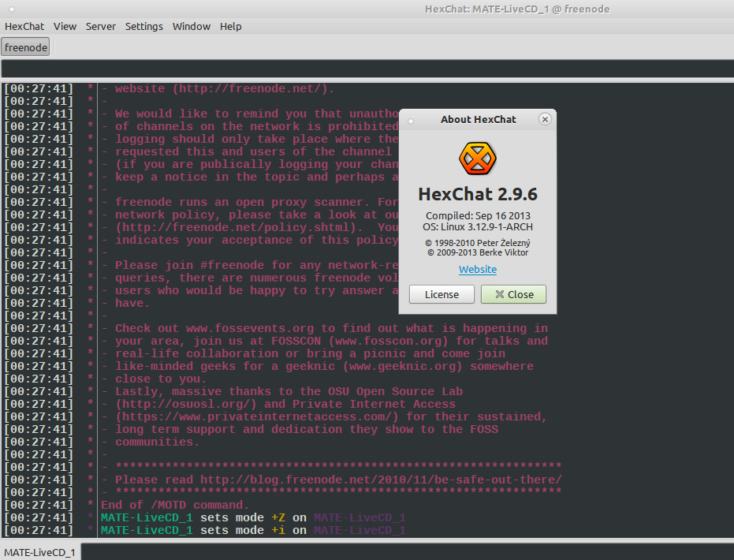This screenshot has width=734, height=560.
Task: Click the "logging should only take place" line
Action: pos(257,139)
